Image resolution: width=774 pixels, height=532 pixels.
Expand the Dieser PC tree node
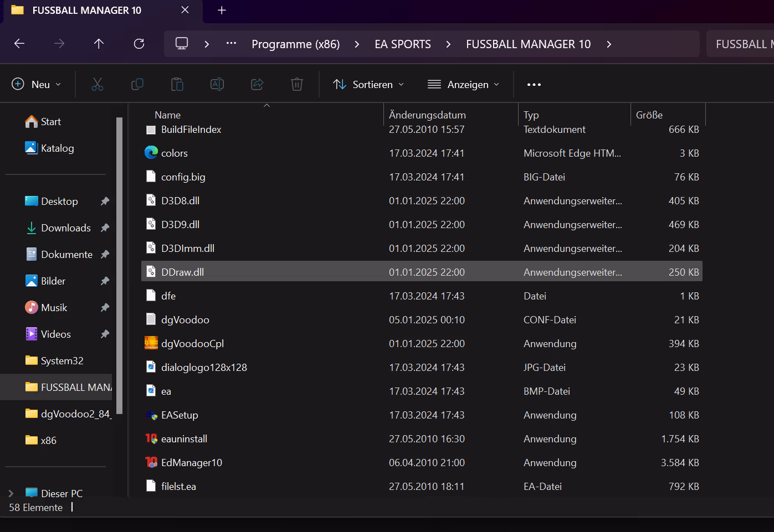(11, 493)
